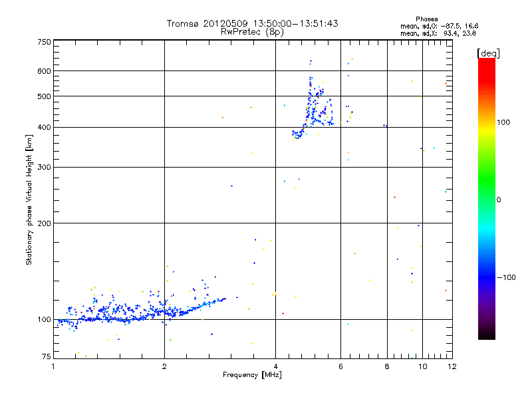This screenshot has width=532, height=399.
Task: Click the x-axis tick label '6'
Action: [x=340, y=366]
